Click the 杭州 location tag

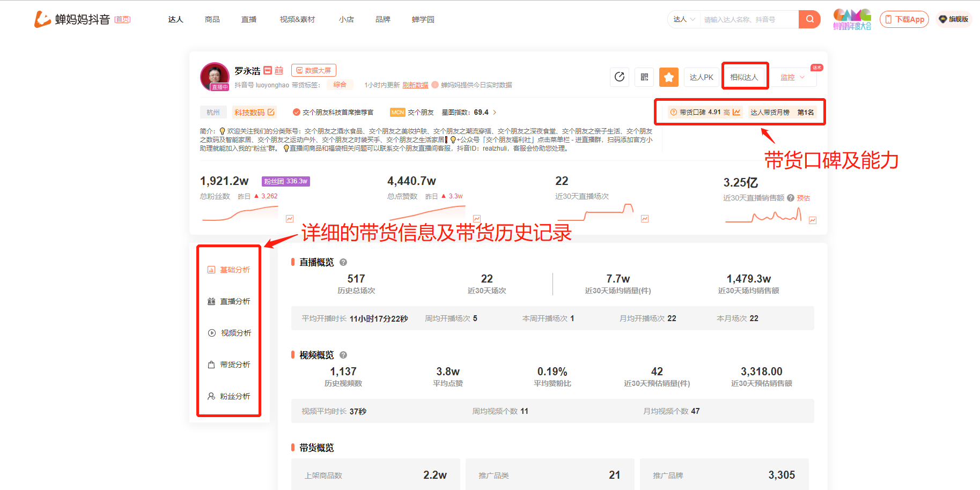pyautogui.click(x=213, y=112)
